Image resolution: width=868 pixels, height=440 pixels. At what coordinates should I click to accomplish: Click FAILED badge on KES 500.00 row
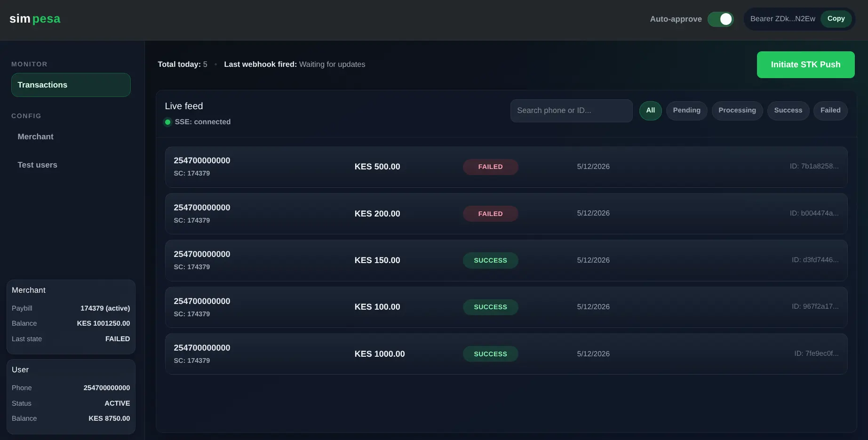(x=490, y=167)
